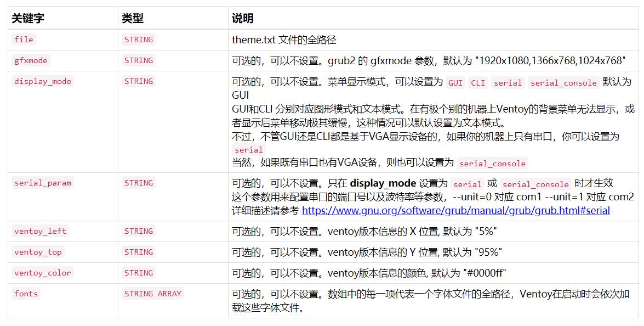644x326 pixels.
Task: Select the ventoy_top keyword tag
Action: [x=37, y=252]
